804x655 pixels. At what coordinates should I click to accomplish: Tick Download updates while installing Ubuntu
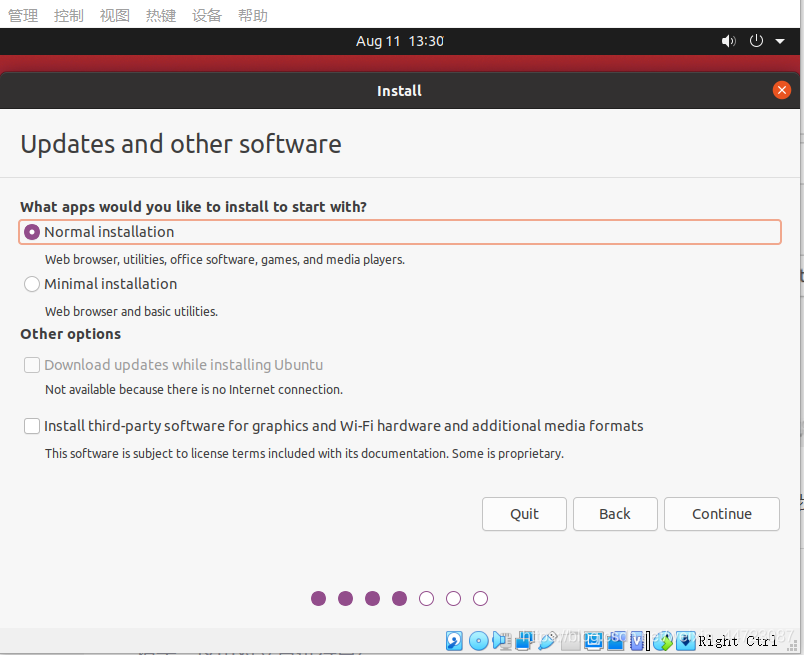pos(32,365)
